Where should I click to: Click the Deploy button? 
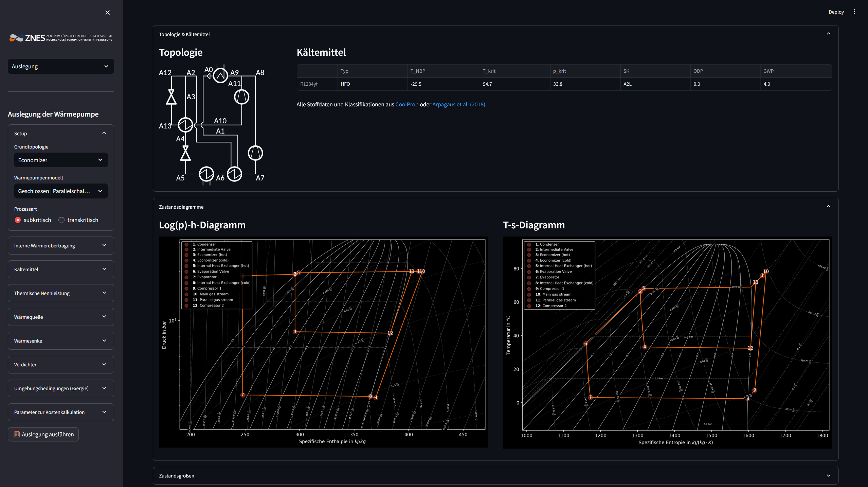click(x=836, y=12)
